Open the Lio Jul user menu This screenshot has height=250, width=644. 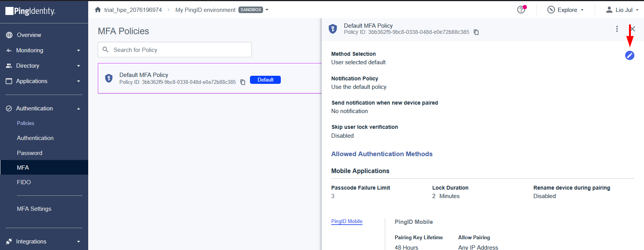pos(622,10)
